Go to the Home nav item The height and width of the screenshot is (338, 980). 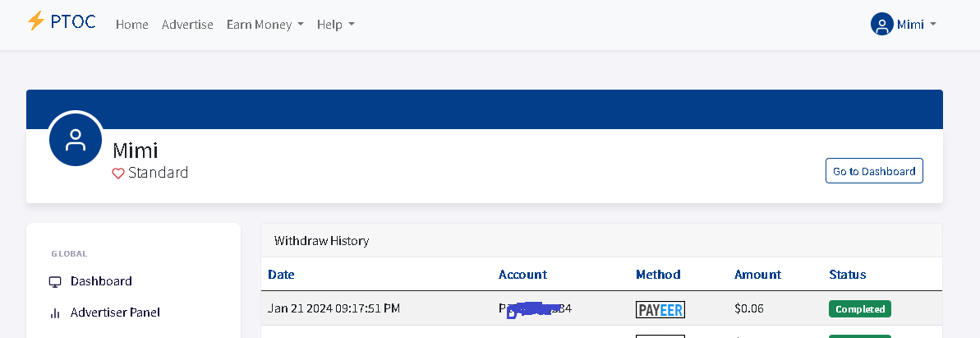point(132,25)
